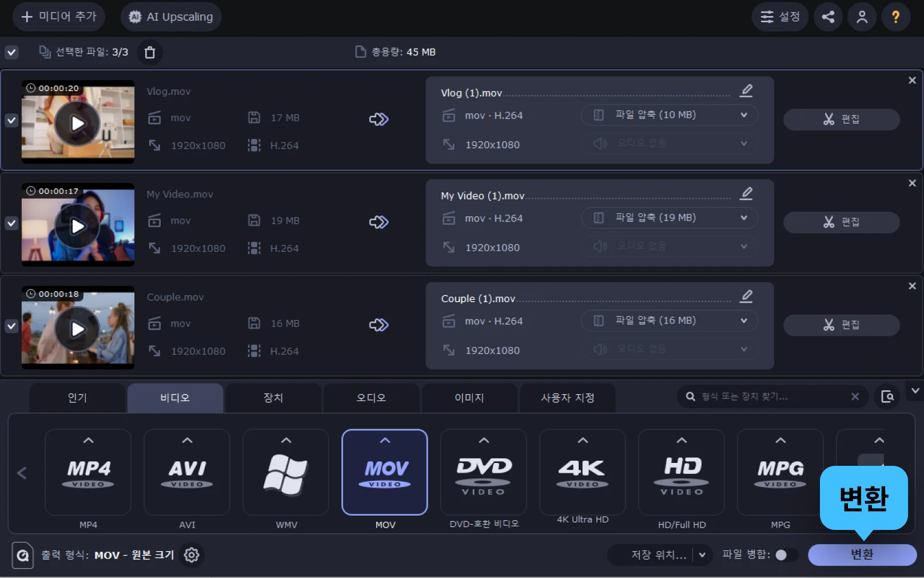Viewport: 924px width, 578px height.
Task: Click rename pencil for Couple (1).mov
Action: pos(746,296)
